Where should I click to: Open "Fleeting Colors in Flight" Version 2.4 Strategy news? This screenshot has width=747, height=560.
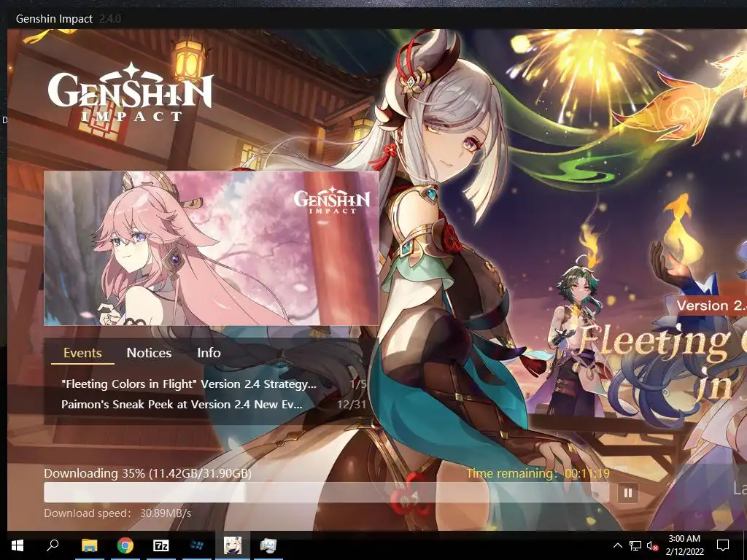pos(189,384)
